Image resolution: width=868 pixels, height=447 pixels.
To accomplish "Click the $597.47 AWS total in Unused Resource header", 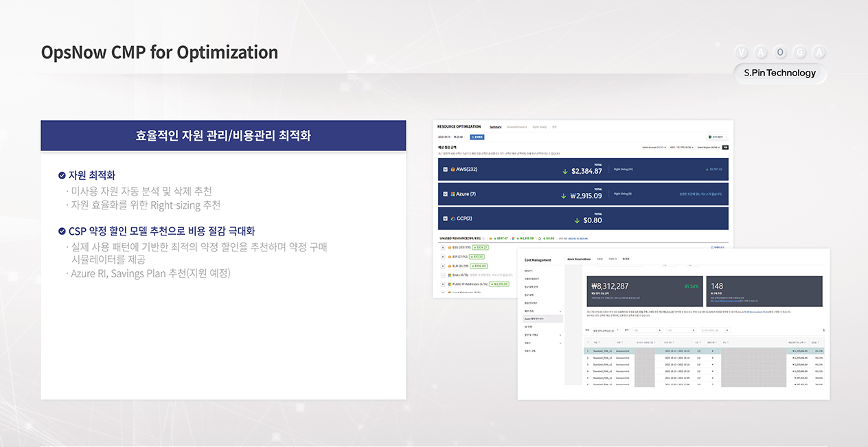I will point(501,238).
